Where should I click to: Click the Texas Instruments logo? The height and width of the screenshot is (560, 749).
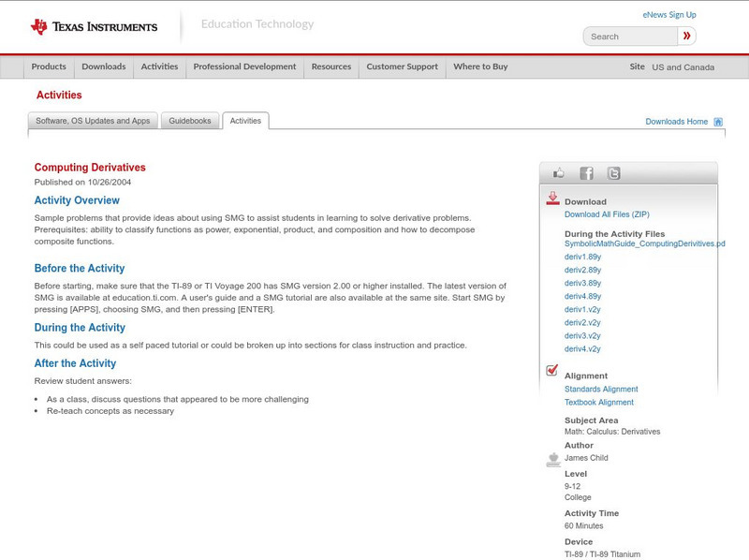click(x=94, y=27)
